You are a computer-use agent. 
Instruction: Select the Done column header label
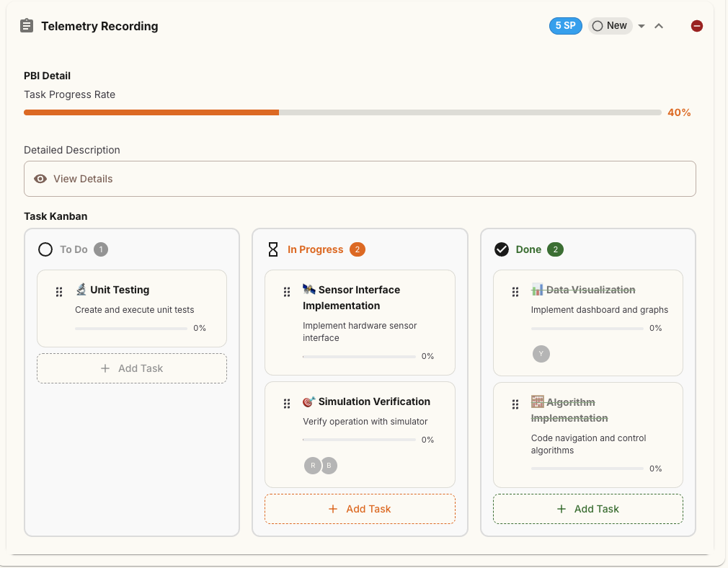click(528, 249)
